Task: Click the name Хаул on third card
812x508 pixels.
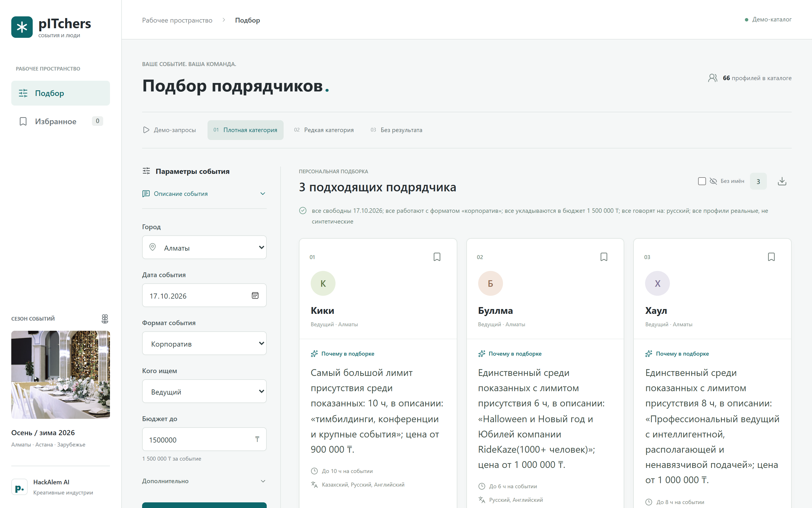Action: tap(656, 310)
